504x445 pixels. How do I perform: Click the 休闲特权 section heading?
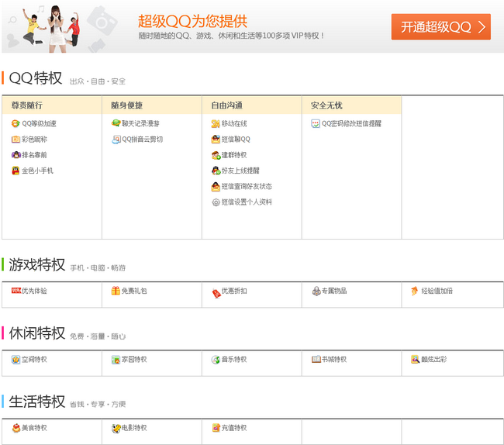(x=37, y=333)
